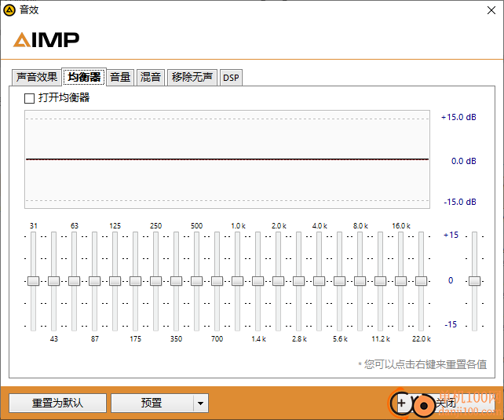
Task: Click the 4.0 k band slider handle
Action: [319, 281]
